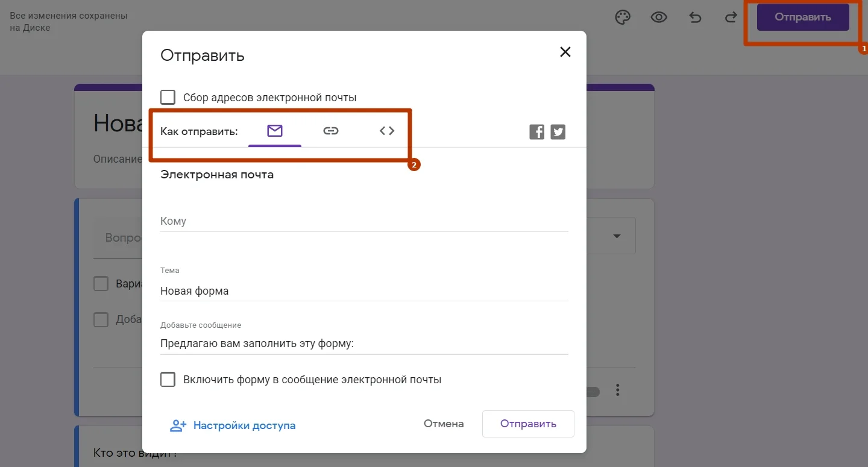The image size is (868, 467).
Task: Check Включить форму в сообщение электронной почты
Action: click(x=168, y=380)
